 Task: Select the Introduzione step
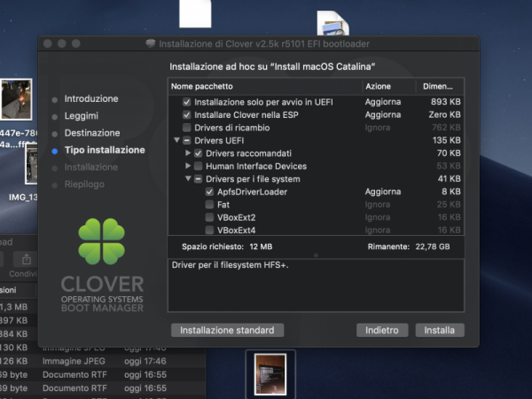[x=91, y=98]
